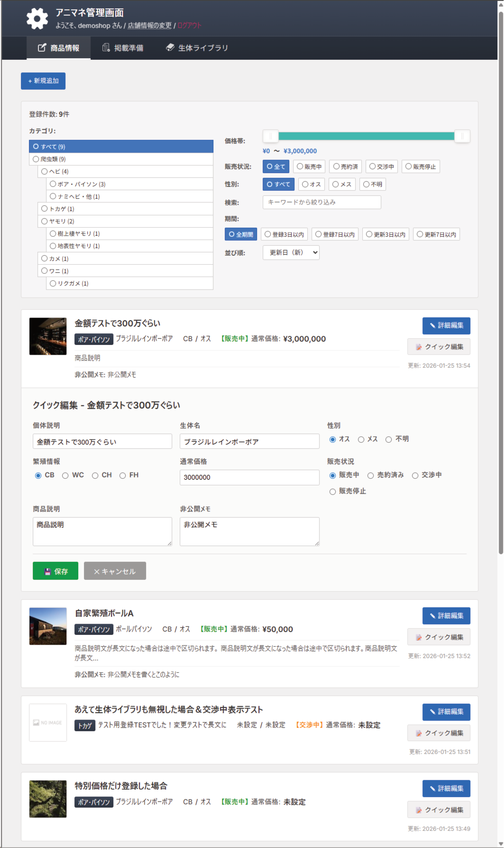The height and width of the screenshot is (848, 504).
Task: Click the 商品情報 tab edit icon
Action: [42, 47]
